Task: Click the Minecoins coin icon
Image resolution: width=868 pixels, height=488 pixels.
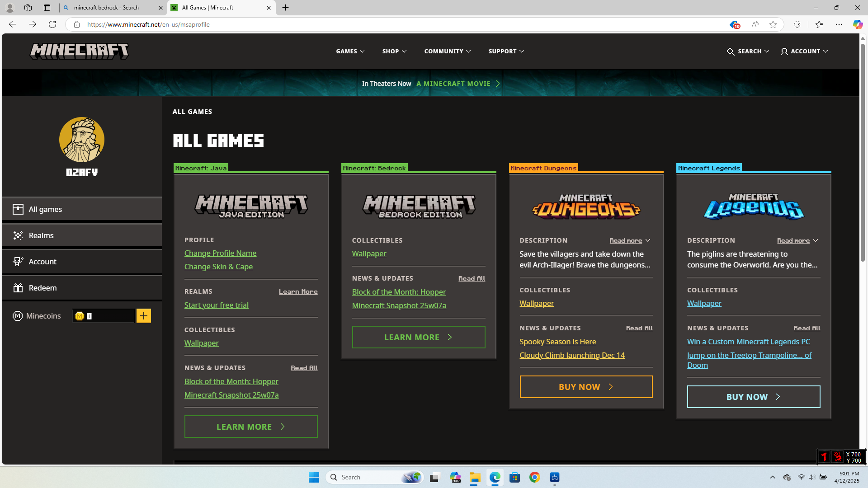Action: tap(80, 316)
